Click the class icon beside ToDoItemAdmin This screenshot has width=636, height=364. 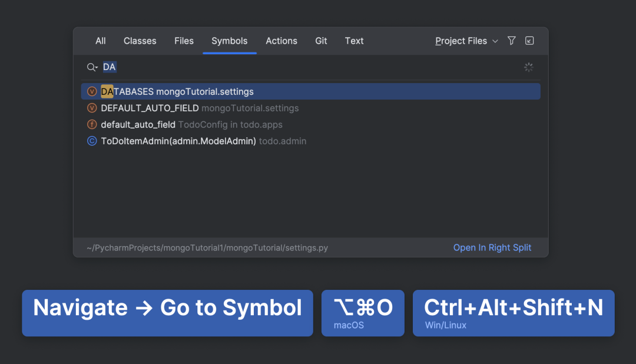[92, 141]
